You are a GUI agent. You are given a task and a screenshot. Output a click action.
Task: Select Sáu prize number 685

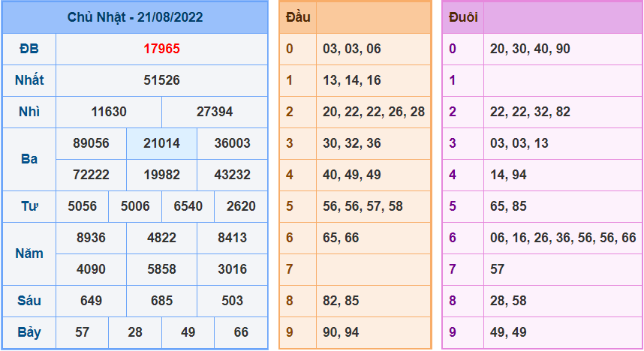(x=161, y=301)
